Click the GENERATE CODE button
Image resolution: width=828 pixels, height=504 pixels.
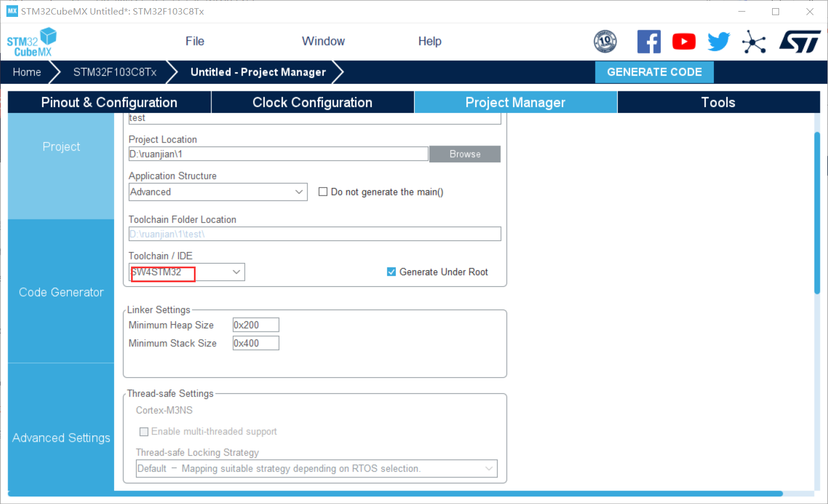coord(654,72)
